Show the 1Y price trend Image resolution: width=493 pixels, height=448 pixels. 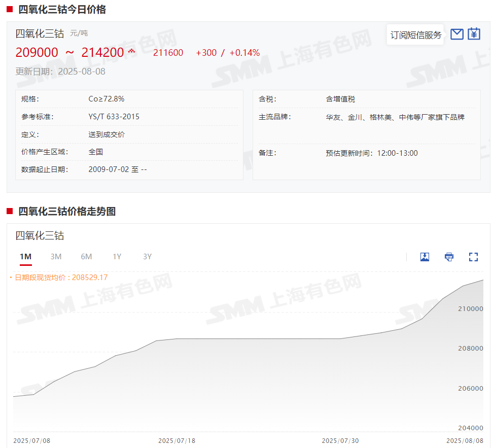tap(117, 257)
